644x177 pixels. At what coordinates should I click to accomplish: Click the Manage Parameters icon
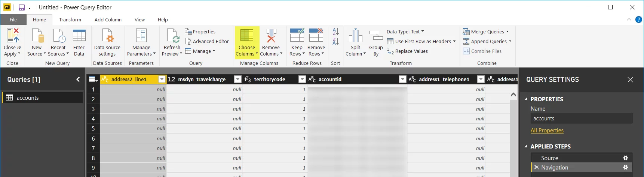141,36
